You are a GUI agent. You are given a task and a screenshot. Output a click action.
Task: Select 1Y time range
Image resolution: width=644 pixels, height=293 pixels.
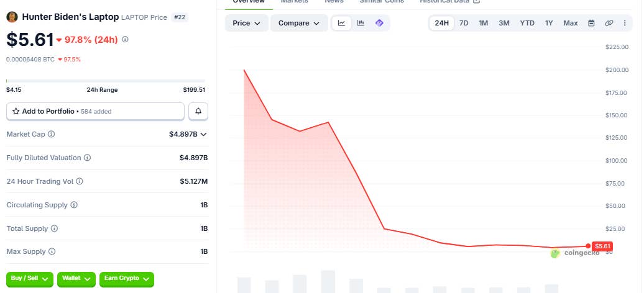point(549,23)
